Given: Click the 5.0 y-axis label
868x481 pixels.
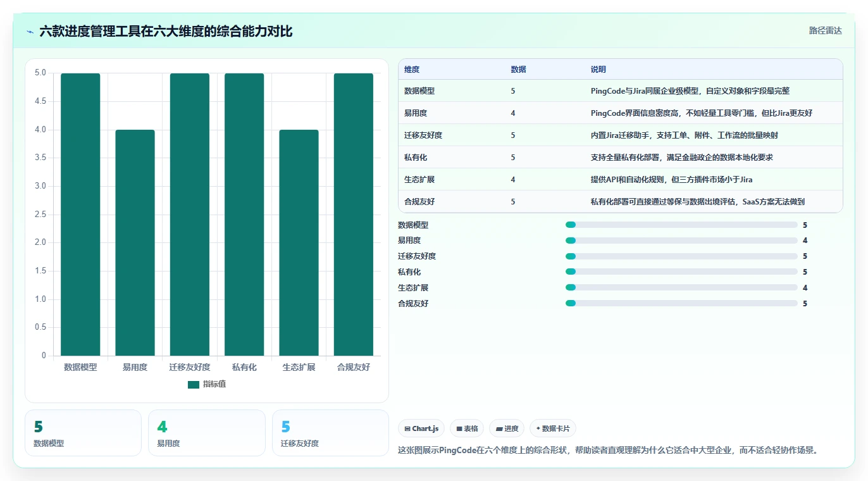Looking at the screenshot, I should [40, 73].
